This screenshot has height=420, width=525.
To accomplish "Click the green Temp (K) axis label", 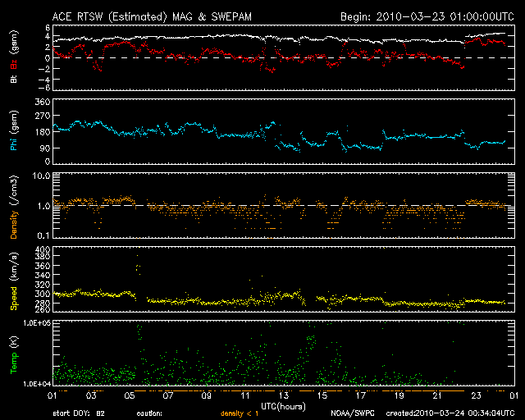I will pos(14,354).
